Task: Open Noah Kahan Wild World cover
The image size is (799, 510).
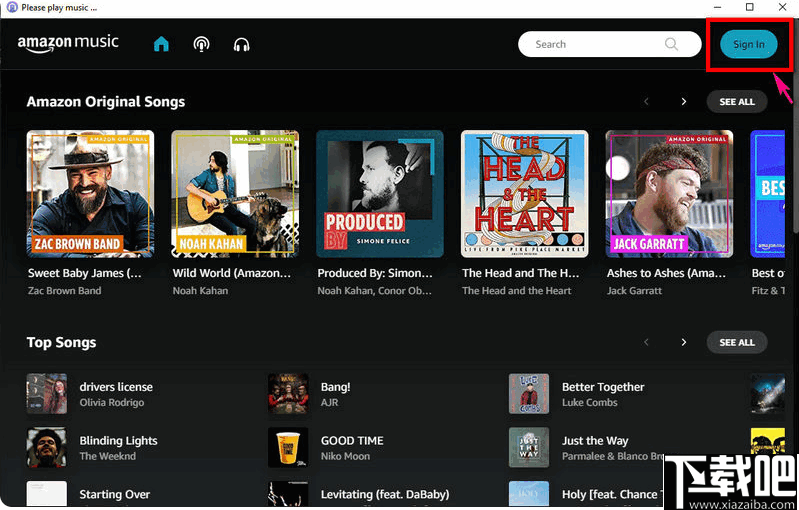Action: coord(235,194)
